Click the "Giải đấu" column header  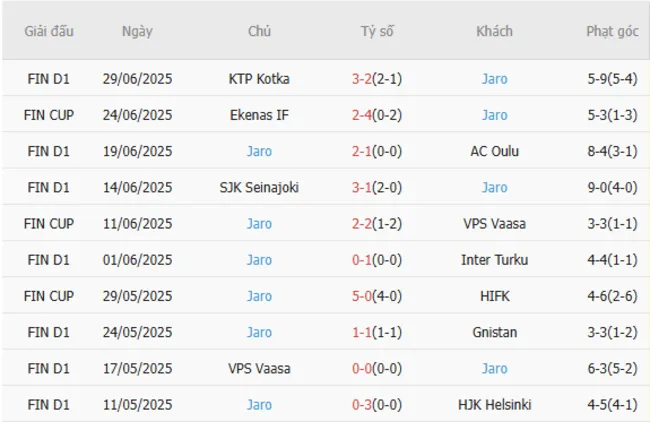(x=50, y=31)
